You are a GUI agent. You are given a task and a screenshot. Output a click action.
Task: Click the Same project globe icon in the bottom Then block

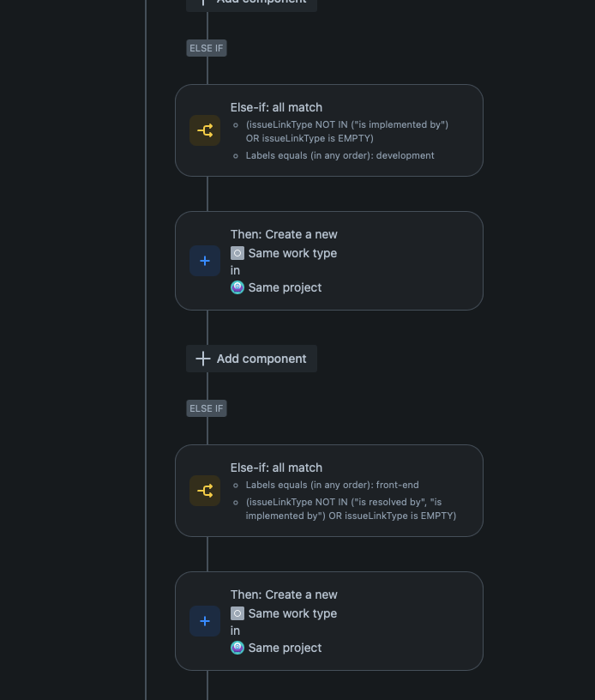[237, 648]
